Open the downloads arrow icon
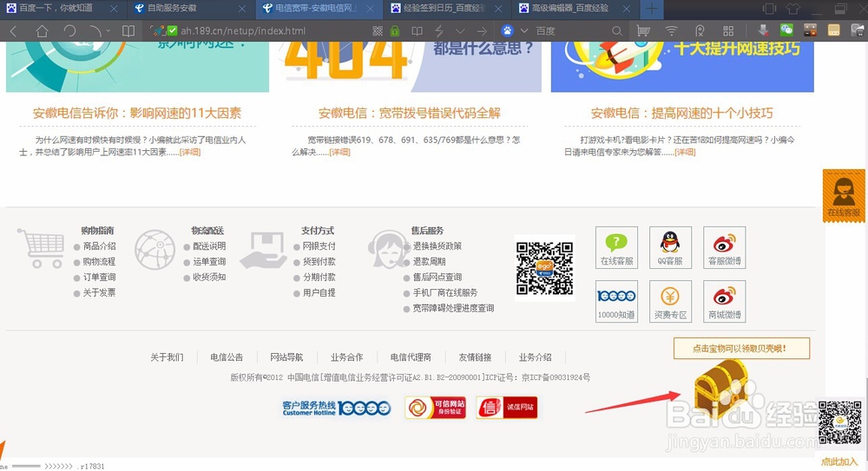The width and height of the screenshot is (868, 471). 763,29
